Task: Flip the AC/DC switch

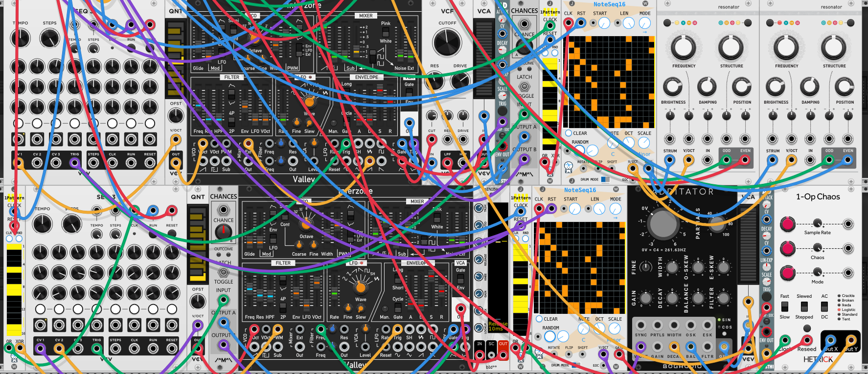Action: click(824, 307)
